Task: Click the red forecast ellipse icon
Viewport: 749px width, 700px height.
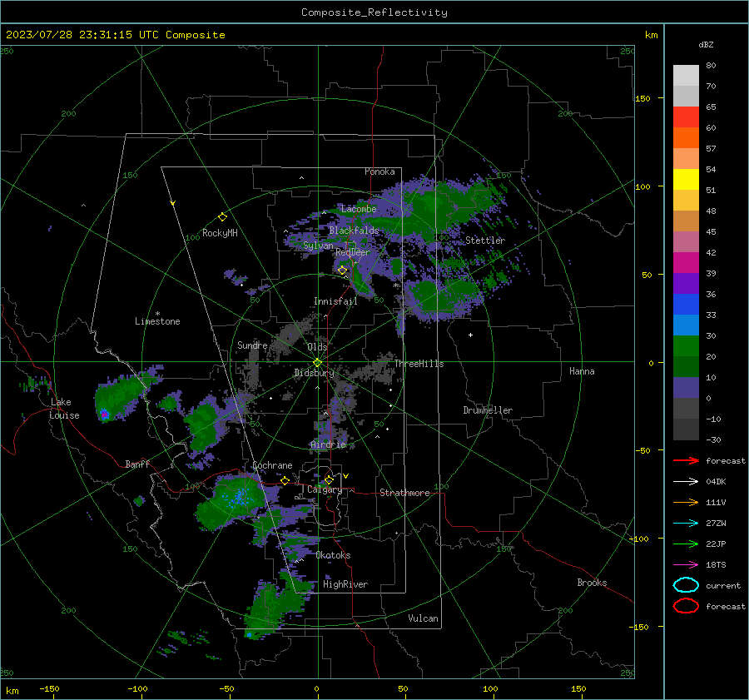Action: pyautogui.click(x=686, y=606)
